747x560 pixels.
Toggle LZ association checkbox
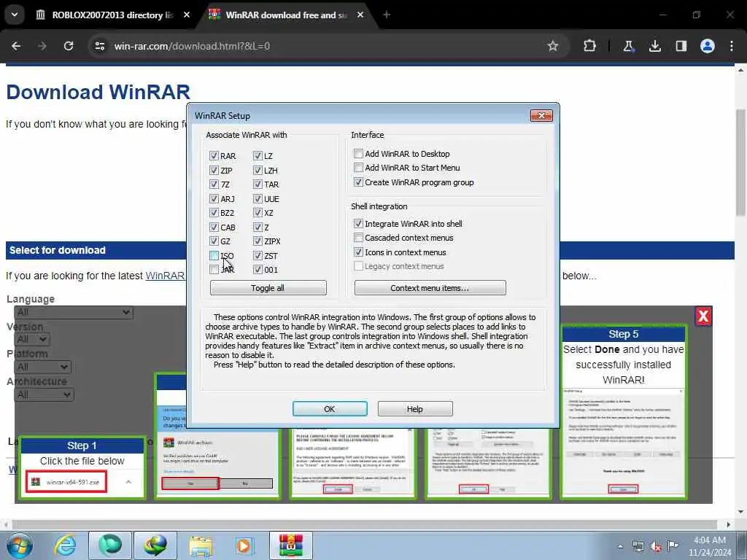point(258,156)
